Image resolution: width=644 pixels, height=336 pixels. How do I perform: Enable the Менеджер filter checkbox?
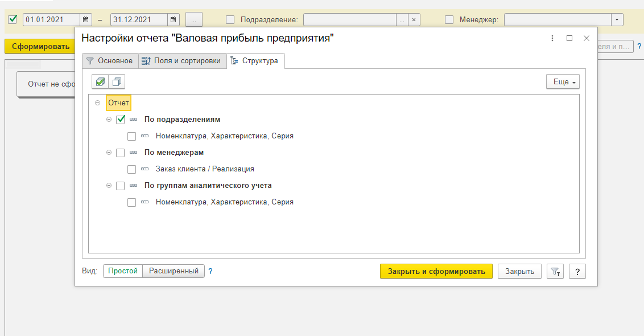pyautogui.click(x=449, y=20)
